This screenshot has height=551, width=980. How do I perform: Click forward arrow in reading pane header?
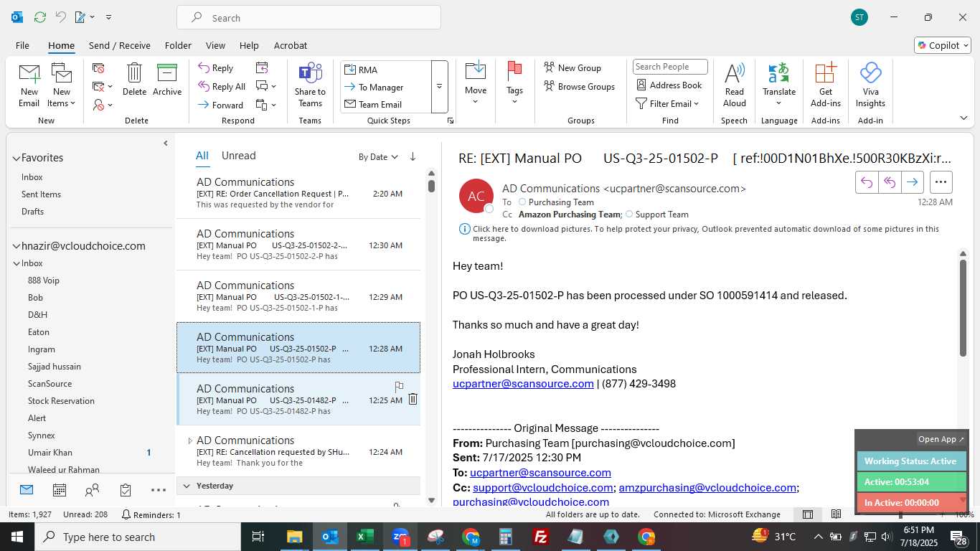point(912,182)
